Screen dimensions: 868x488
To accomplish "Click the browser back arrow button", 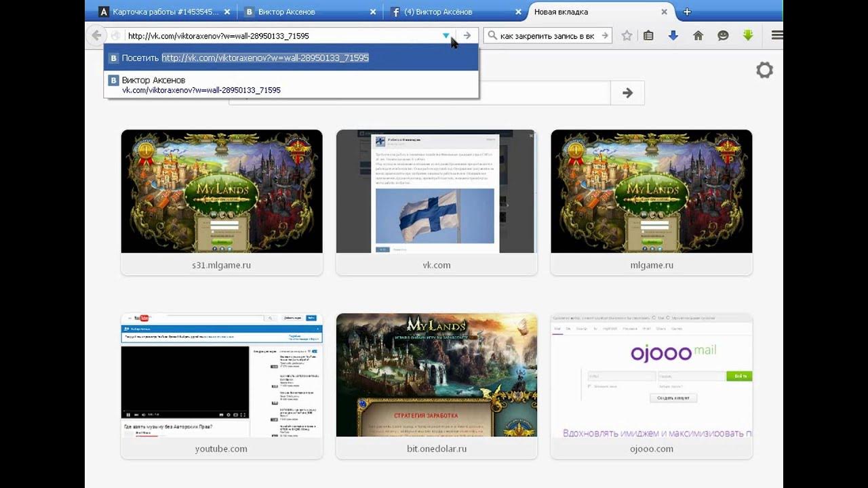I will click(96, 35).
